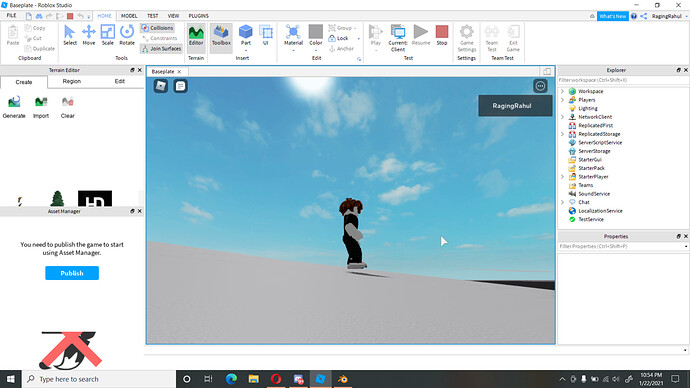
Task: Open the FILE menu
Action: (11, 15)
